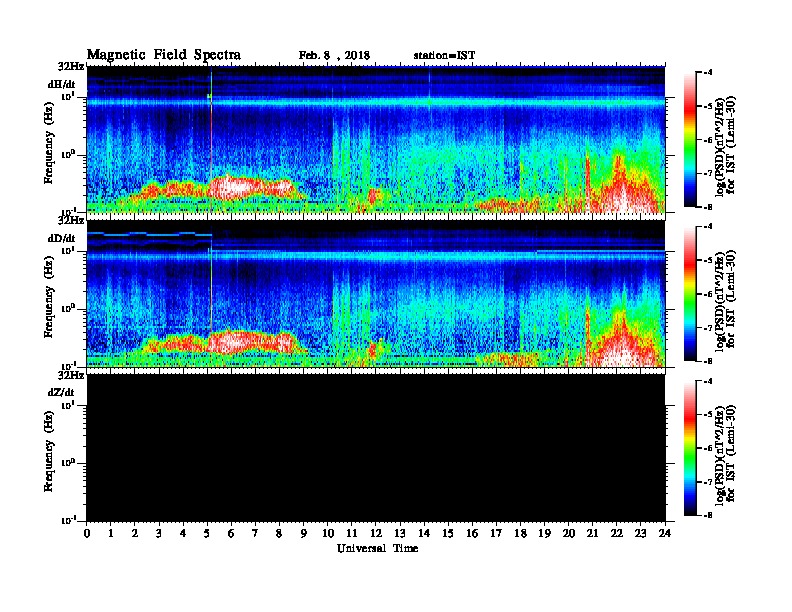Click hour "3" on the Universal Time axis
The width and height of the screenshot is (792, 612).
coord(159,533)
